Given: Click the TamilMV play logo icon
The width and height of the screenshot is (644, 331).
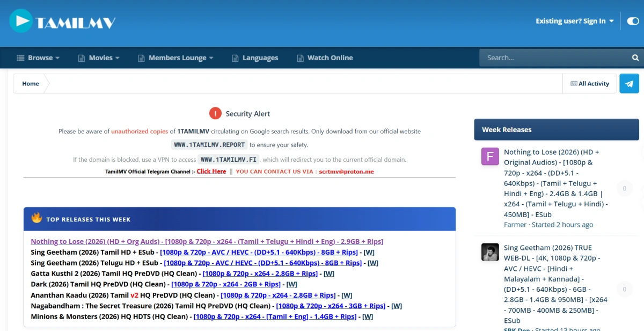Looking at the screenshot, I should point(21,21).
